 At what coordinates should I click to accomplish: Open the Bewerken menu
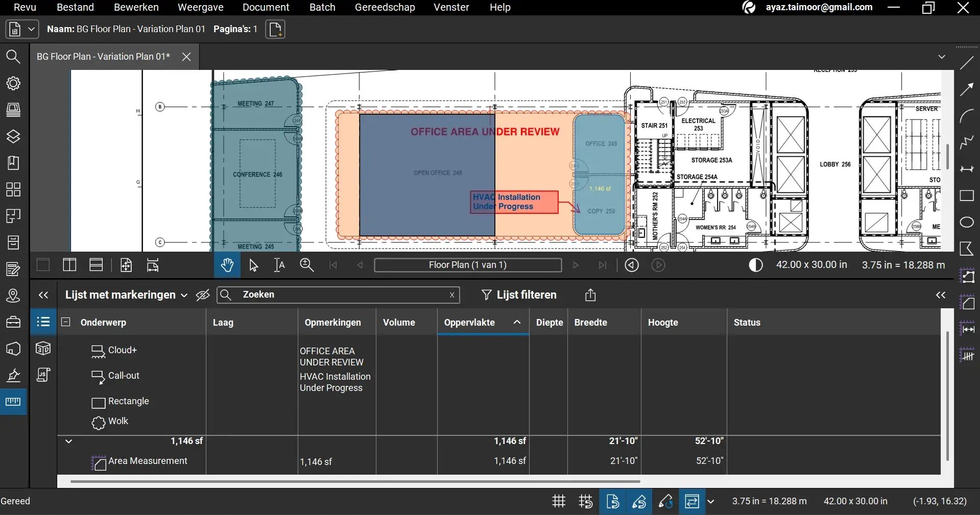[136, 7]
